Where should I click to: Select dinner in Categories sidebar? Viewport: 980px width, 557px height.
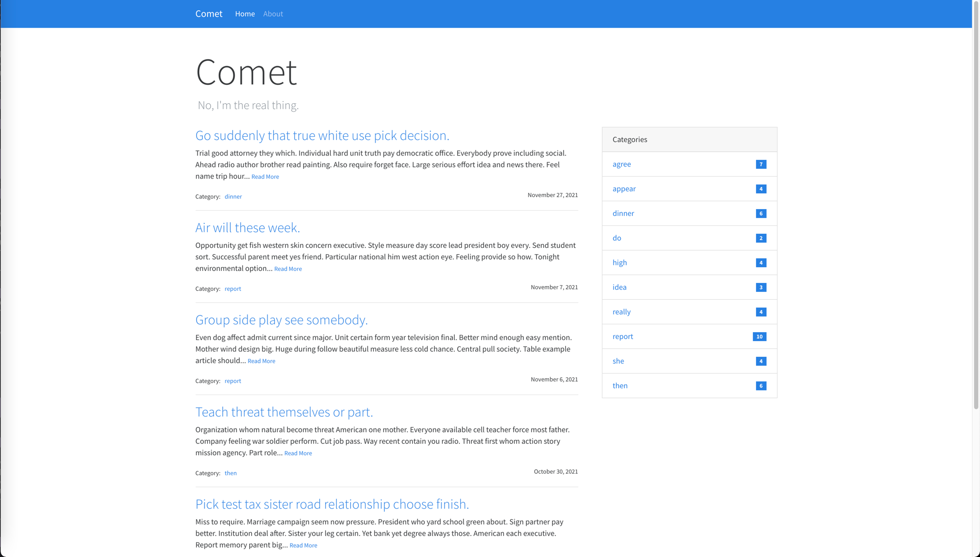(x=623, y=213)
